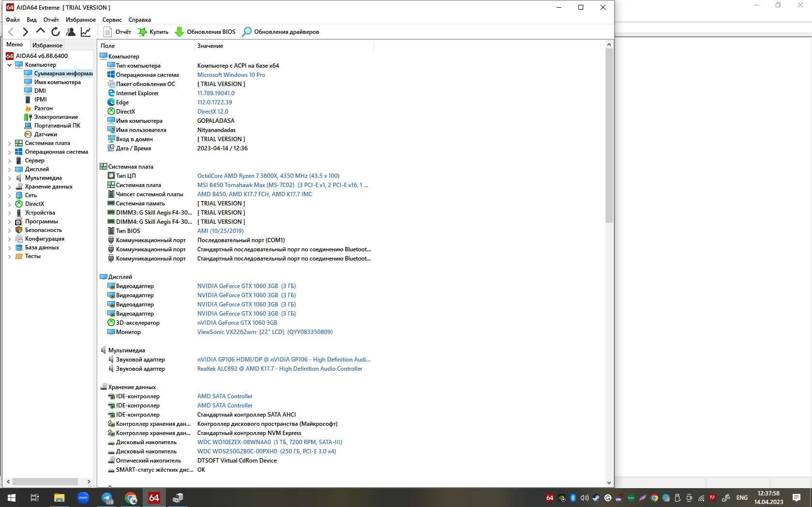Expand the Хранение данных tree node
812x507 pixels.
click(x=9, y=187)
